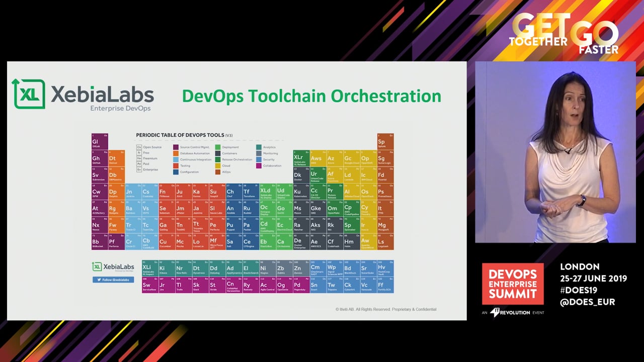Select the Dd Datadog cell
This screenshot has width=644, height=362.
(x=217, y=268)
